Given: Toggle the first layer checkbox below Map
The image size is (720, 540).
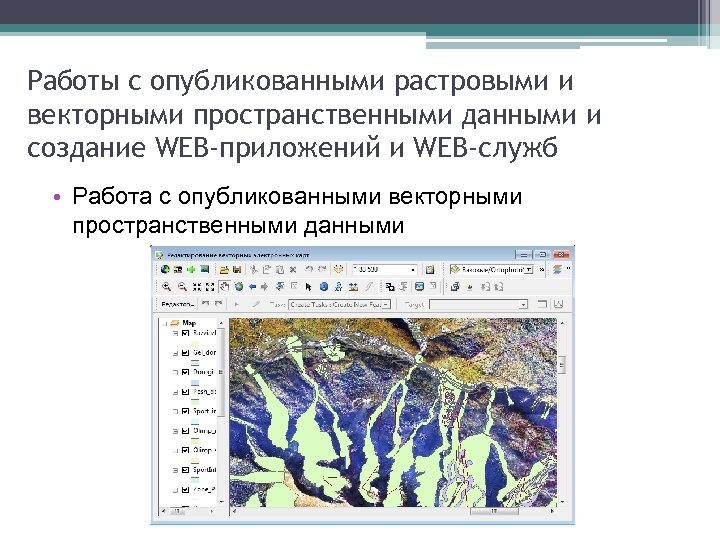Looking at the screenshot, I should (x=186, y=333).
